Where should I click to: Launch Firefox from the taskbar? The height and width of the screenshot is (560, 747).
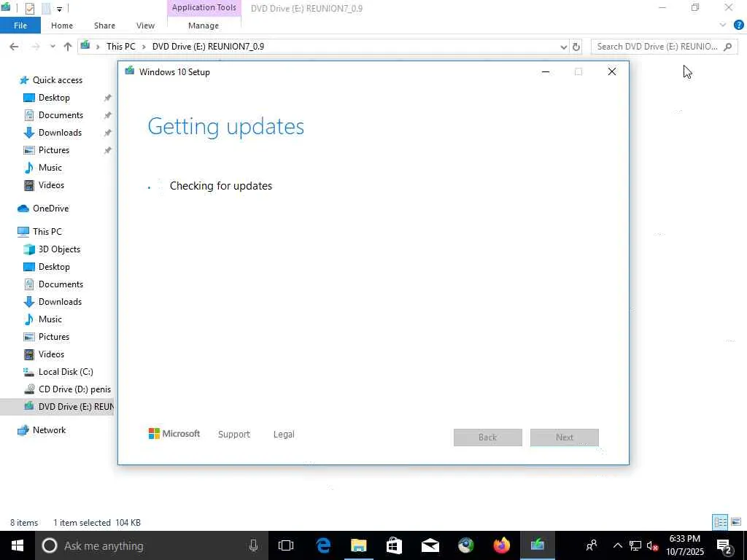pos(501,545)
